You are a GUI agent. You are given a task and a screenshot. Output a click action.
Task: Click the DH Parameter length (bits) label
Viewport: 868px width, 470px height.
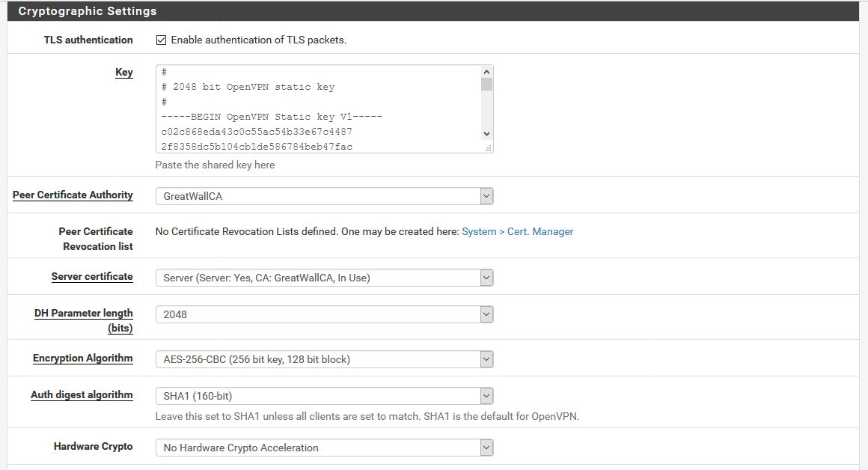coord(84,320)
